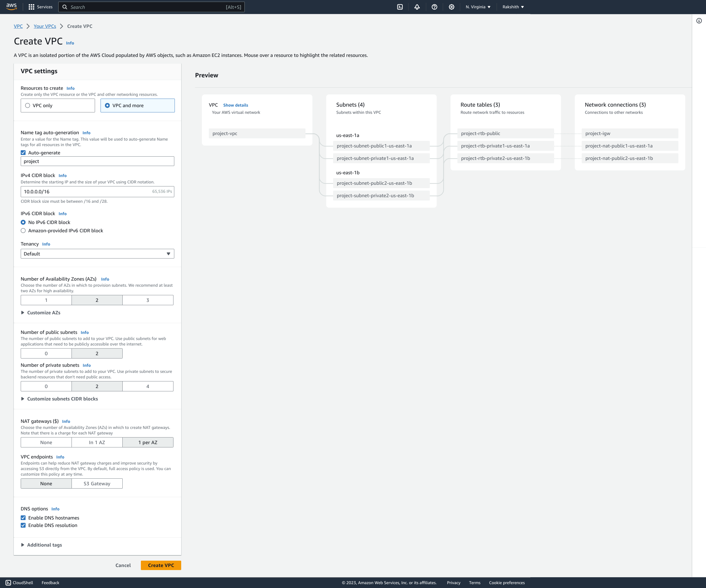Select project-nat-public1-us-east-1a connection
The height and width of the screenshot is (588, 706).
[630, 146]
